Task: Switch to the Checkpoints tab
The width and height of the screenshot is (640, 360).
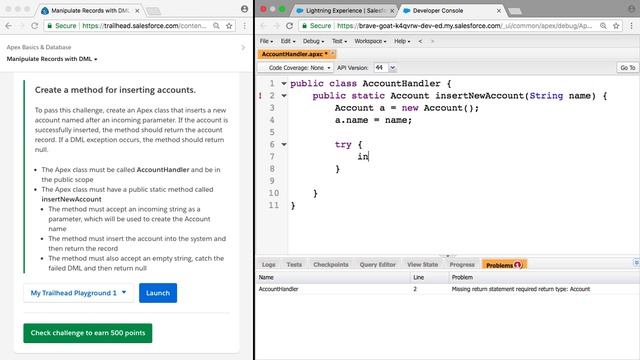Action: (x=331, y=264)
